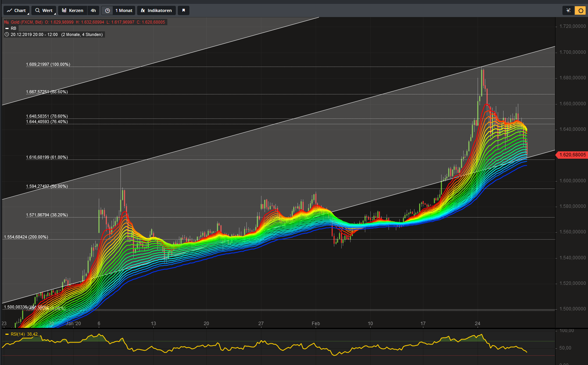Open the Chart menu dropdown

[x=16, y=10]
